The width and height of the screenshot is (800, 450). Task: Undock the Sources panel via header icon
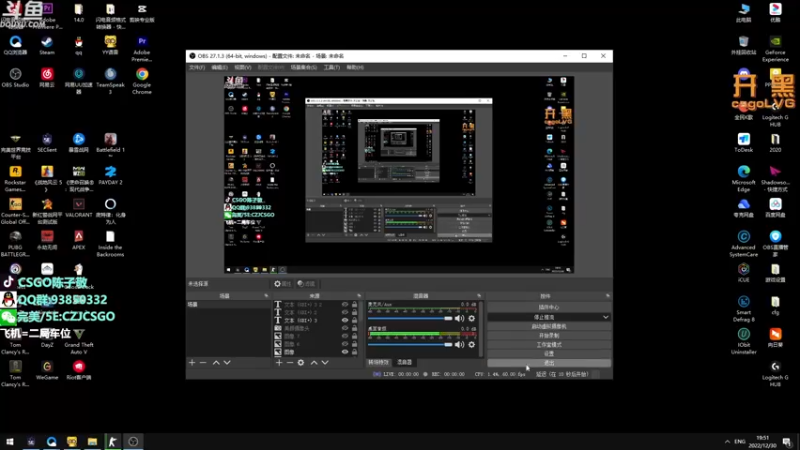359,296
